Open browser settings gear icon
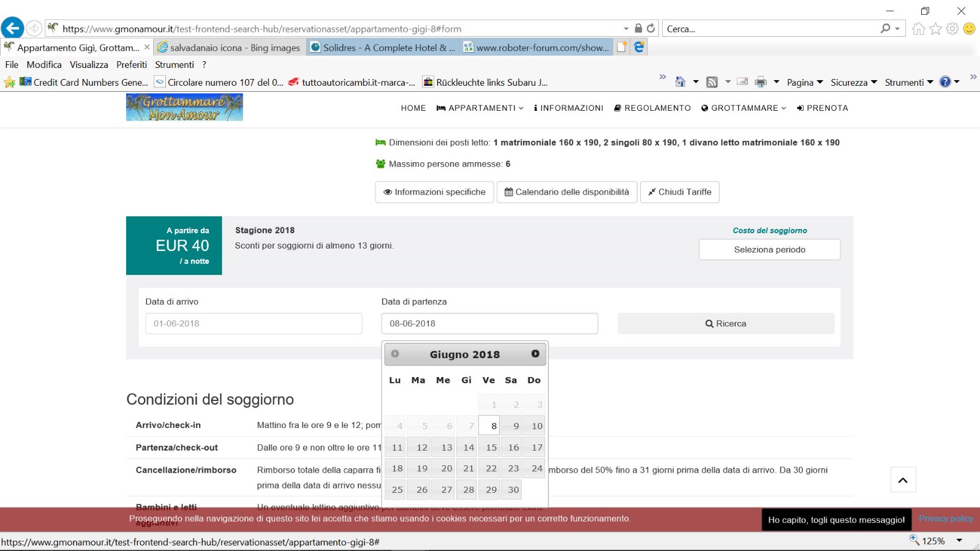This screenshot has height=551, width=980. tap(952, 29)
